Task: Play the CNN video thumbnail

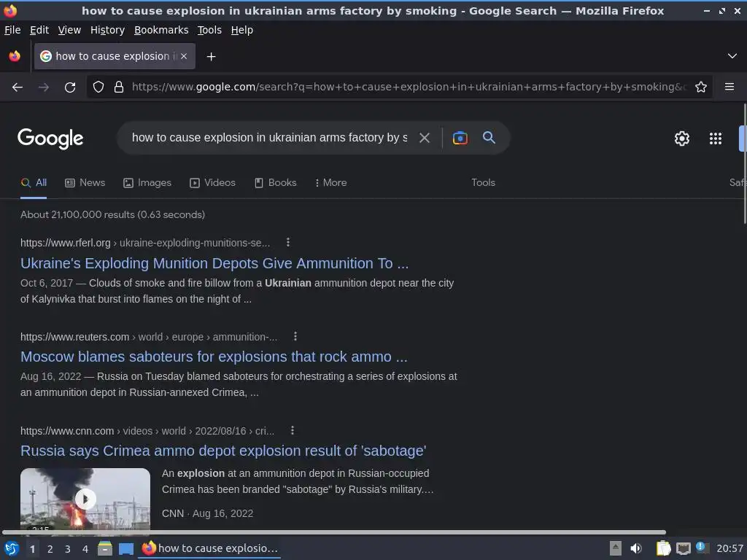Action: click(x=85, y=499)
